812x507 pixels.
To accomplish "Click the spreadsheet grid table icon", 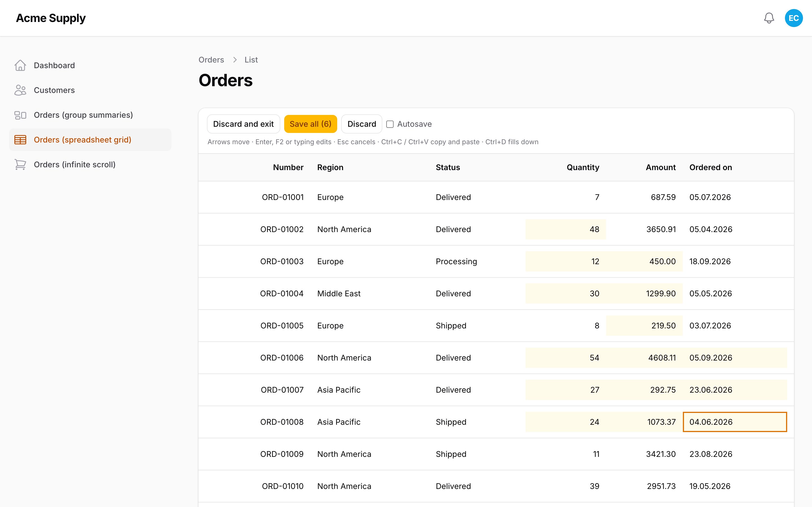I will (20, 140).
